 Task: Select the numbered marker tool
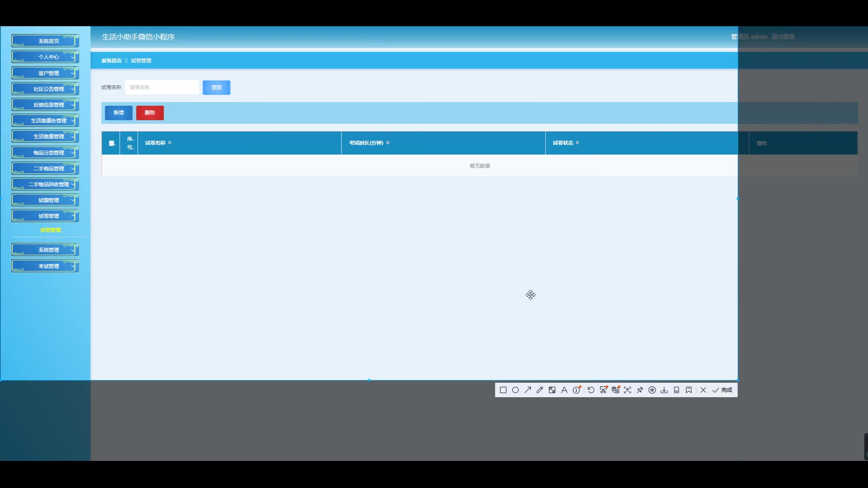[x=576, y=390]
